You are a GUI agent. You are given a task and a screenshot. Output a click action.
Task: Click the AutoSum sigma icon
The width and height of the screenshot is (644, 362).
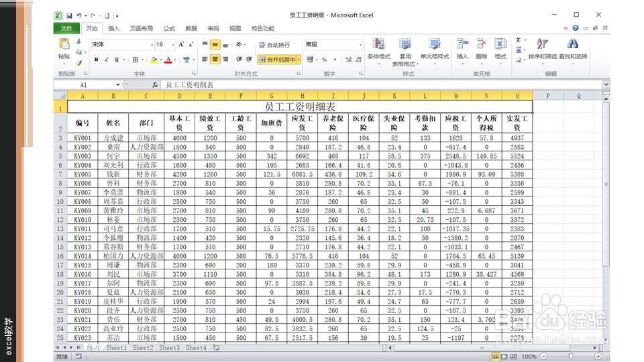coord(519,40)
